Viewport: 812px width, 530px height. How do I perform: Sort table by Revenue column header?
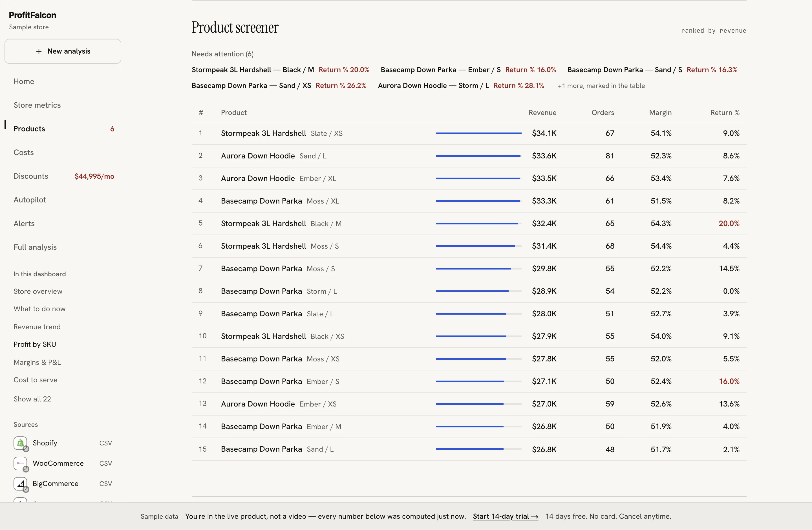[x=542, y=112]
